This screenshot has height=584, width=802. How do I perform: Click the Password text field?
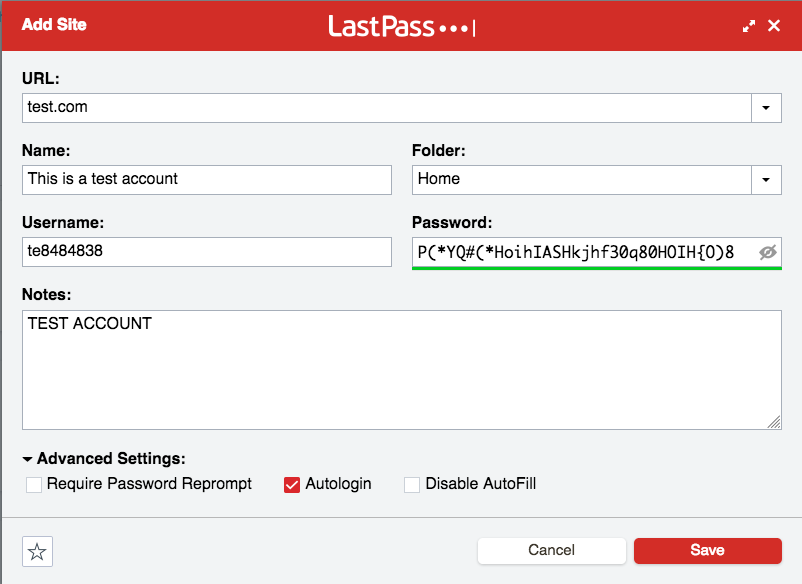click(x=586, y=252)
